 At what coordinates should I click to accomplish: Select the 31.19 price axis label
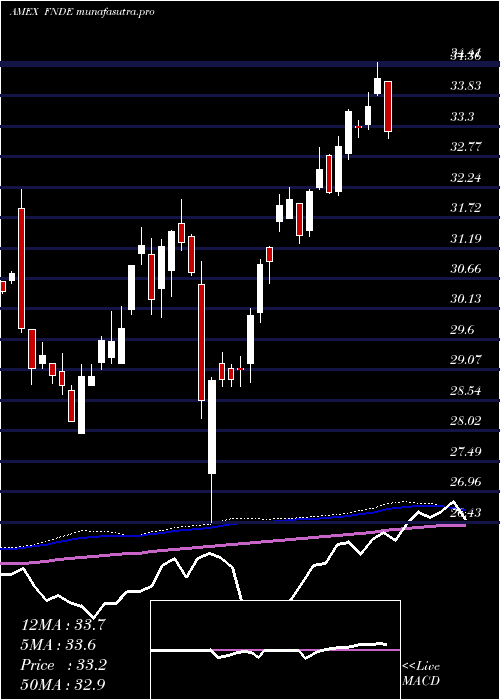coord(466,238)
